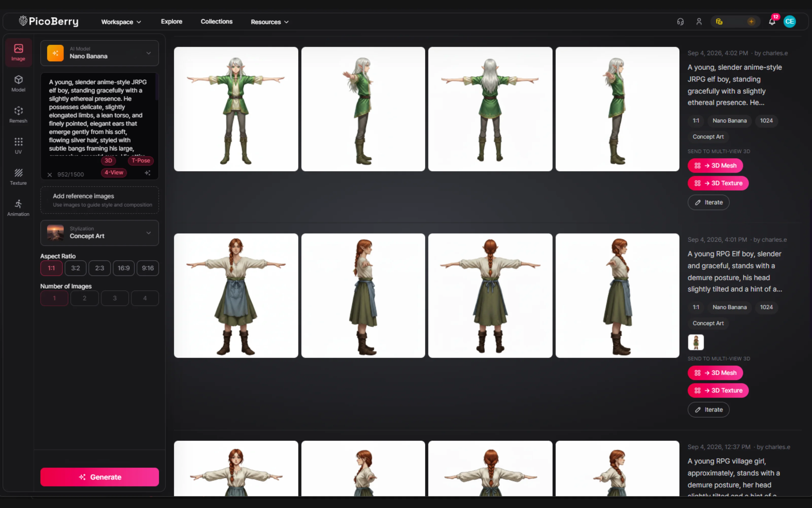Open front view of RPG village girl
The image size is (812, 508).
point(236,469)
